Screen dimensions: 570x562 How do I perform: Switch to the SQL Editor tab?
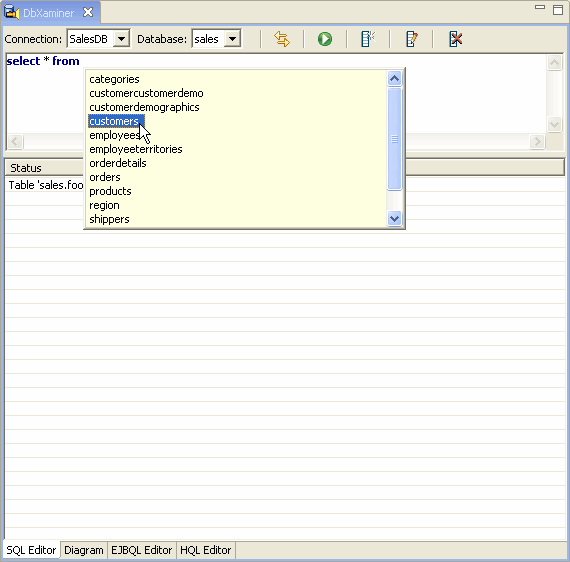pos(31,550)
